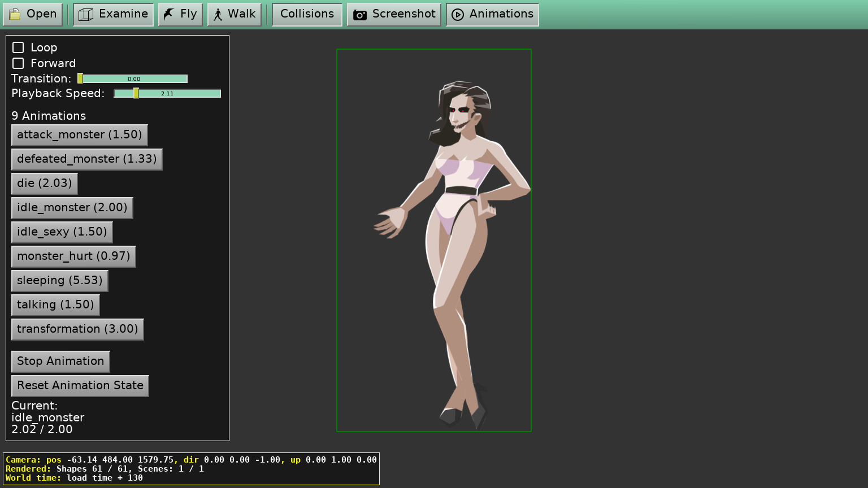This screenshot has height=488, width=868.
Task: Click the Open folder icon
Action: point(15,15)
